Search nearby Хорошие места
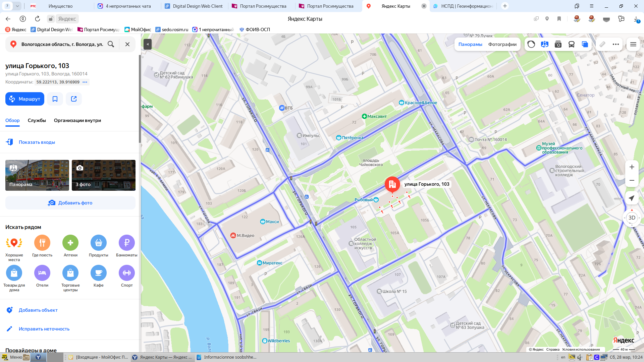 coord(14,248)
